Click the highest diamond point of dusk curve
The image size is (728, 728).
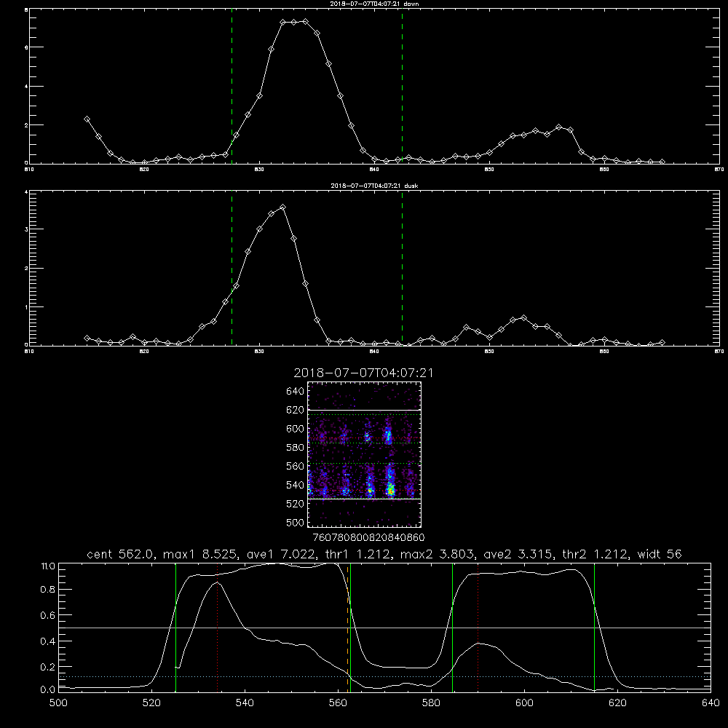(282, 207)
